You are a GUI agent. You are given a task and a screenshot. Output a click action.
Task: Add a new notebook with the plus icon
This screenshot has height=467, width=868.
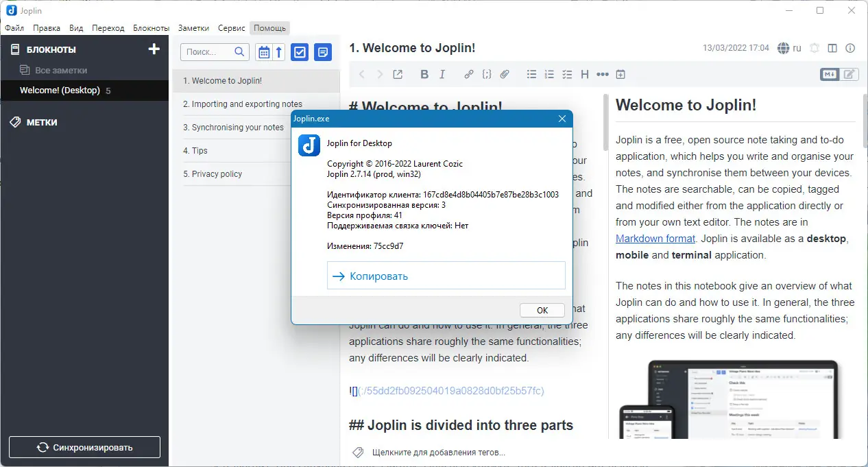(154, 49)
